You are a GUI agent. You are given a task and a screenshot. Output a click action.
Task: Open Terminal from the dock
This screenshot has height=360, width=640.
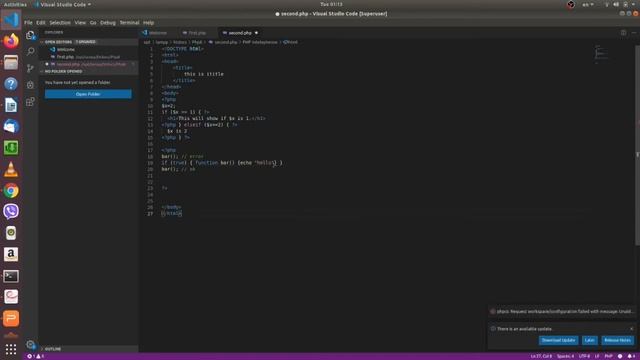11,276
